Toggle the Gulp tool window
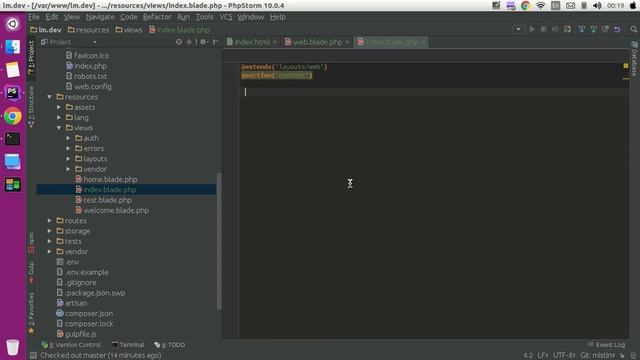 [x=31, y=273]
